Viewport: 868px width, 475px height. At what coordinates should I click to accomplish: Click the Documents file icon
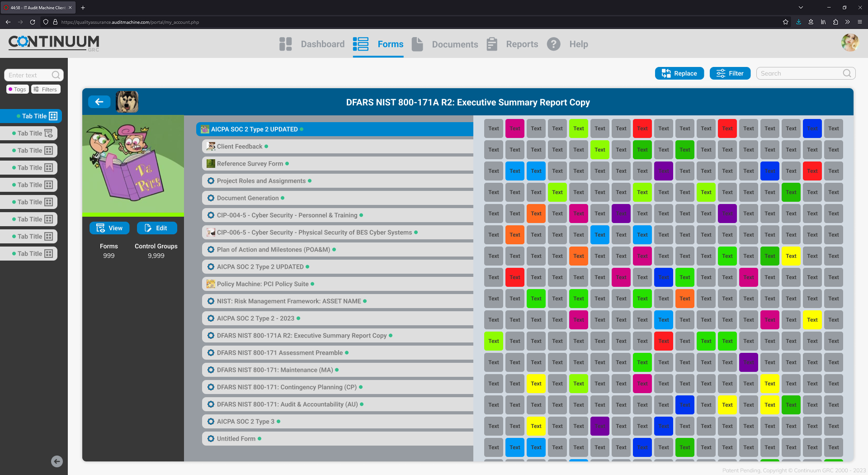[x=417, y=44]
